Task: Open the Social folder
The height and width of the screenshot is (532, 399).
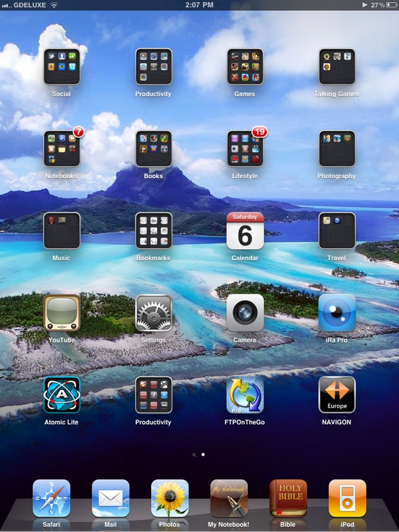Action: point(62,66)
